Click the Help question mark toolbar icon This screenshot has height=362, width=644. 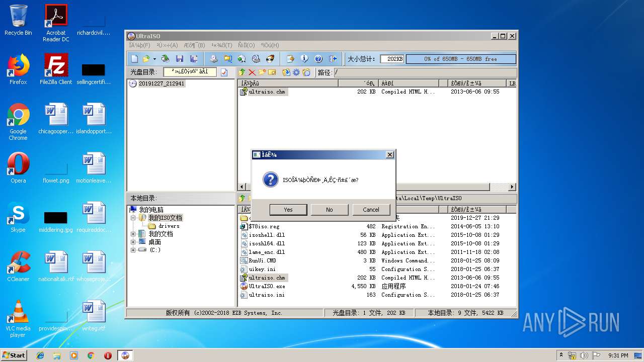[x=318, y=59]
